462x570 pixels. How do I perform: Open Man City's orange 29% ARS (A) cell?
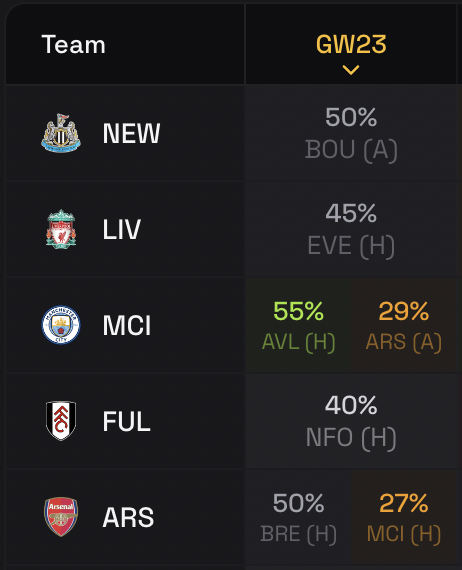point(404,325)
